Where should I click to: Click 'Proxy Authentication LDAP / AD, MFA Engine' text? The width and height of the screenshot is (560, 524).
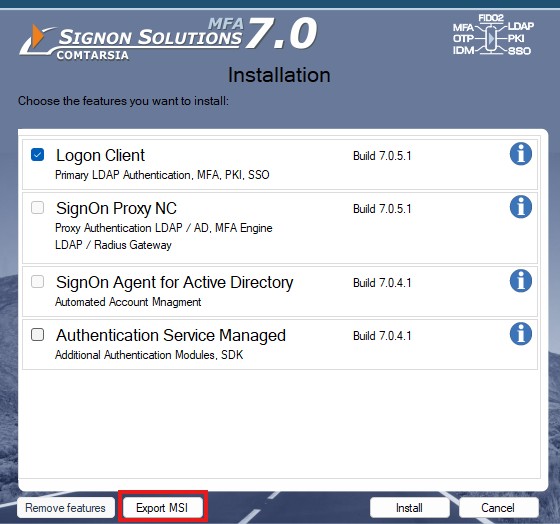pyautogui.click(x=164, y=228)
